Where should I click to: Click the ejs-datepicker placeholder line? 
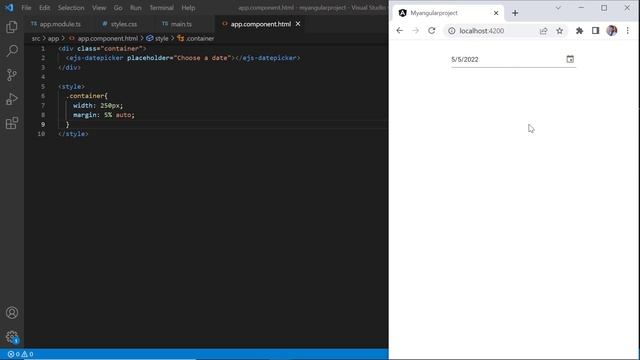183,58
